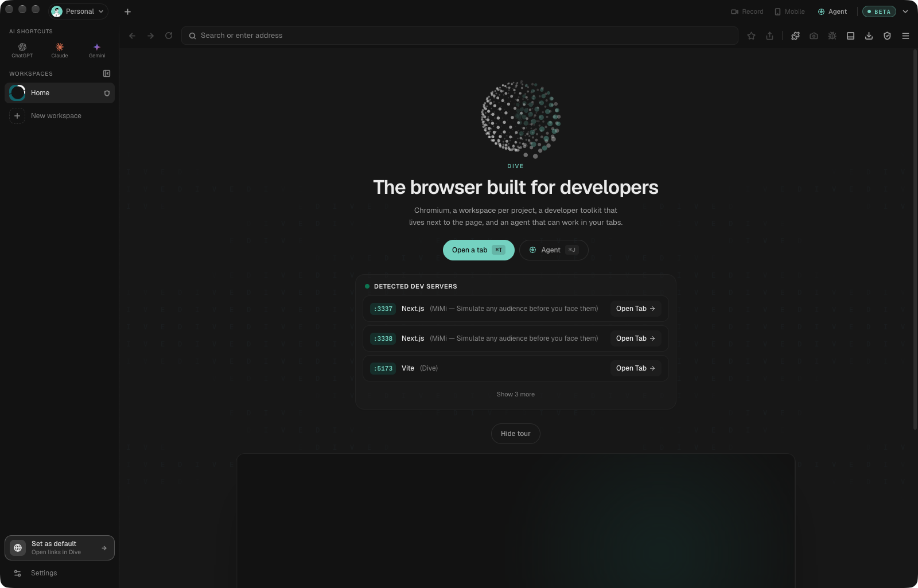The width and height of the screenshot is (918, 588).
Task: Click the Detected Dev Servers heading
Action: click(x=415, y=286)
